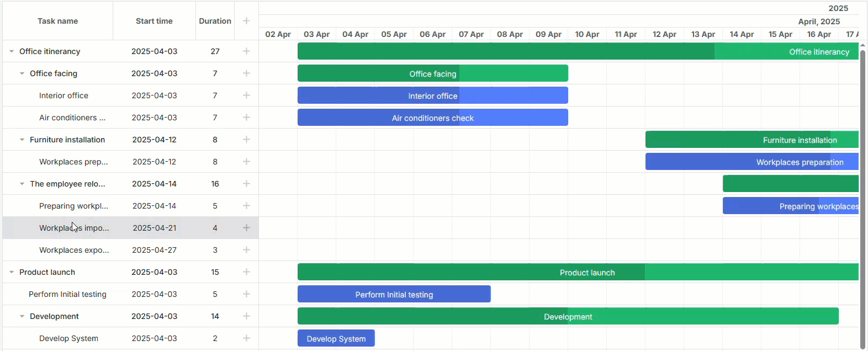The width and height of the screenshot is (868, 351).
Task: Select the Preparing workpl... task row
Action: coord(130,206)
